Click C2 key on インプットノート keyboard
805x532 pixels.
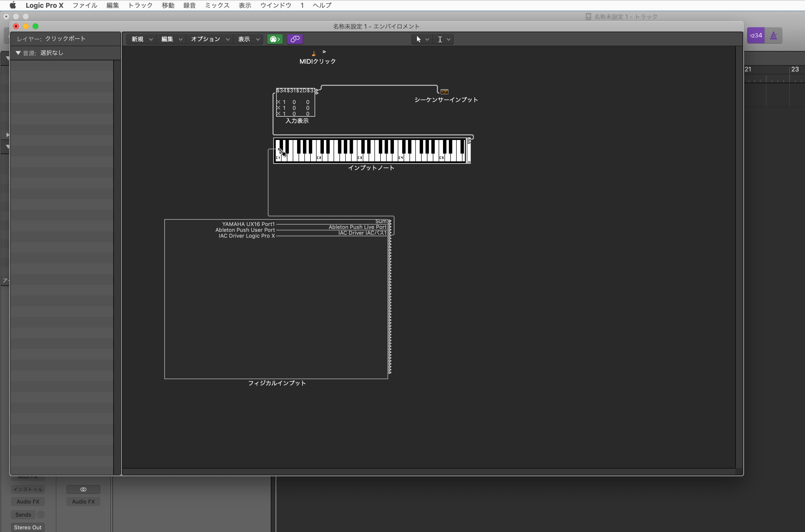pyautogui.click(x=319, y=157)
